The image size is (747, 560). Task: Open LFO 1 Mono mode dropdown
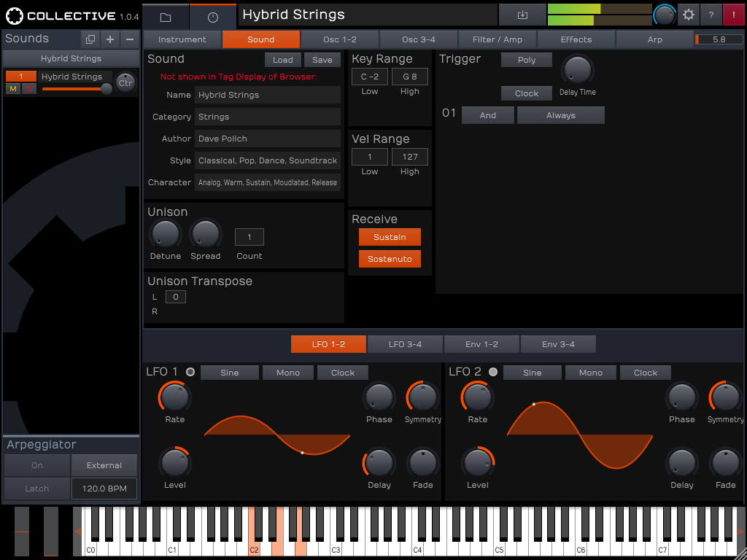pos(288,373)
